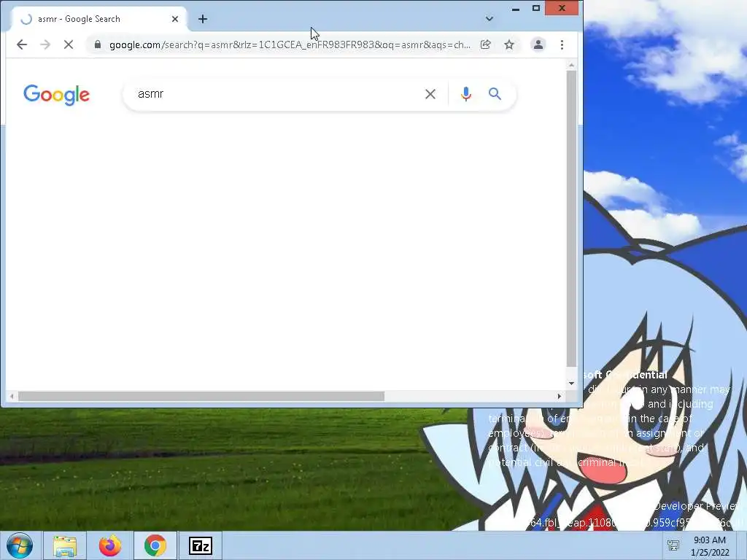Open Chrome three-dot menu
The height and width of the screenshot is (560, 747).
pyautogui.click(x=562, y=44)
